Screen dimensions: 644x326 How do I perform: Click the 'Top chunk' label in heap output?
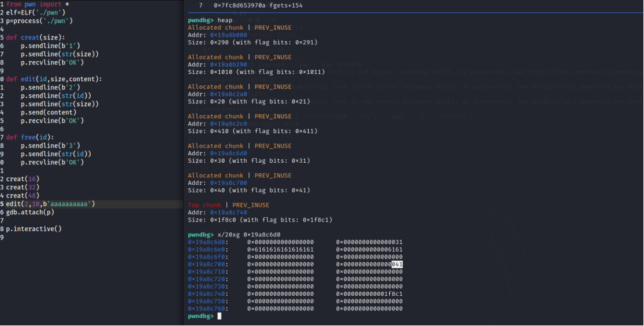pos(204,205)
